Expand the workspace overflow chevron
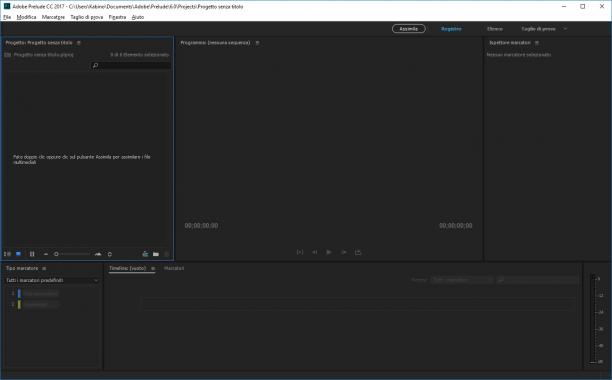 [565, 29]
